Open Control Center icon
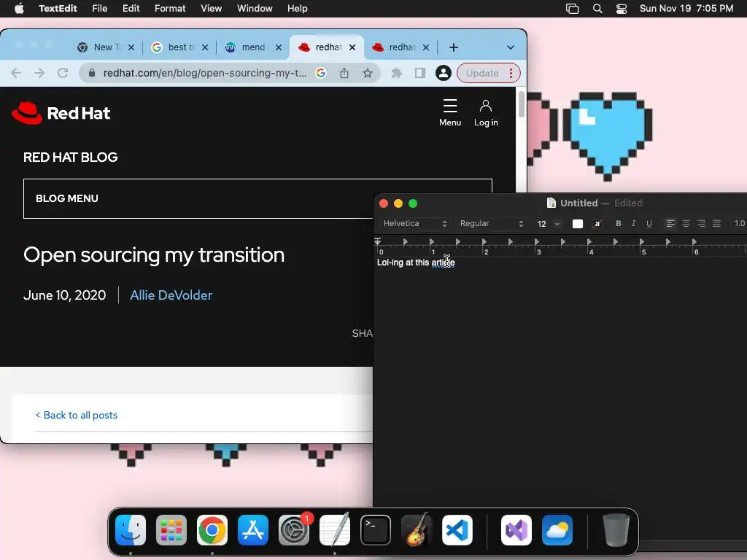 (x=622, y=9)
